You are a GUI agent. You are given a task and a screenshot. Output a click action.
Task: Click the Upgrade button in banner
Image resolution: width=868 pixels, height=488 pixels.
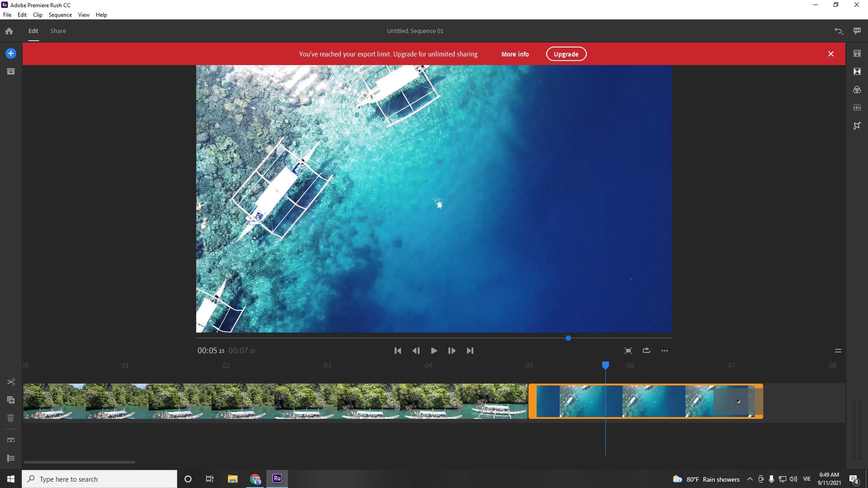coord(566,54)
